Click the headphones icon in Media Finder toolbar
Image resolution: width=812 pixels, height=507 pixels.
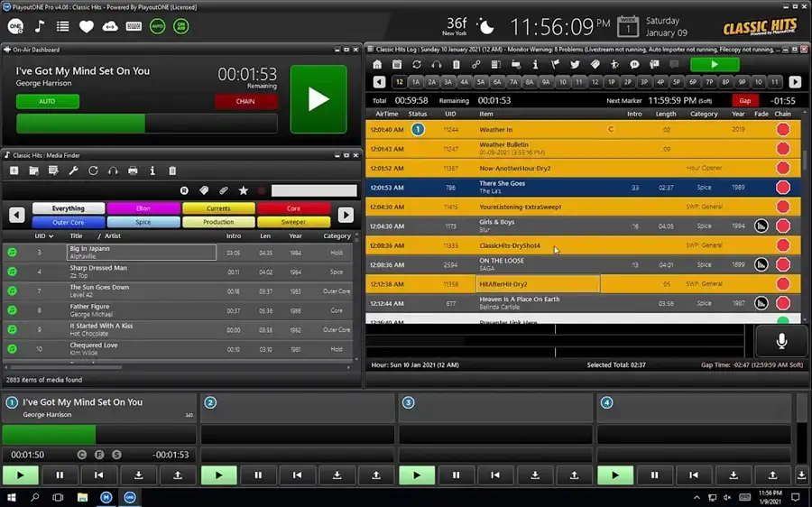(113, 171)
